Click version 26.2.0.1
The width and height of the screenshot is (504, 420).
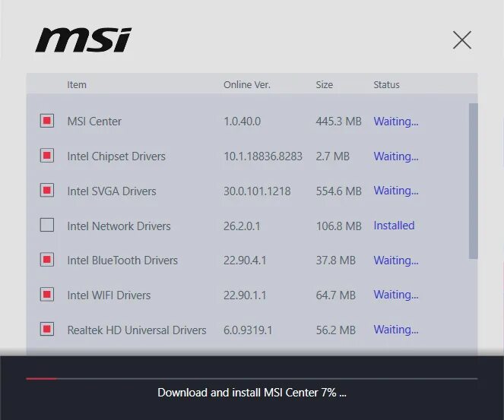pos(242,226)
